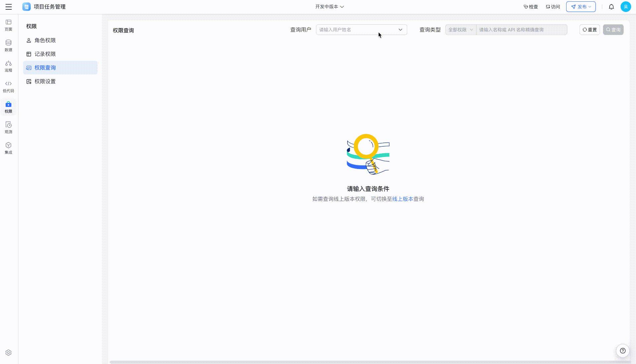The image size is (636, 364).
Task: Open the 全部权限 type dropdown
Action: click(461, 30)
